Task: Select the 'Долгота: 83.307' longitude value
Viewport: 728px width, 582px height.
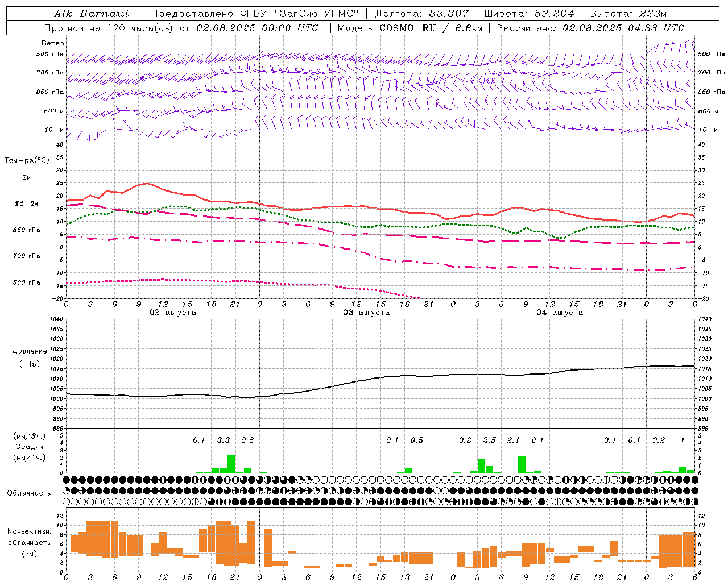Action: coord(422,14)
